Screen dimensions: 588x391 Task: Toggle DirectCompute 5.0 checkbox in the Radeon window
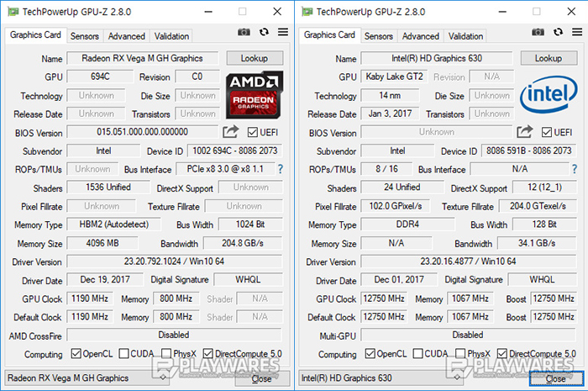pos(207,353)
